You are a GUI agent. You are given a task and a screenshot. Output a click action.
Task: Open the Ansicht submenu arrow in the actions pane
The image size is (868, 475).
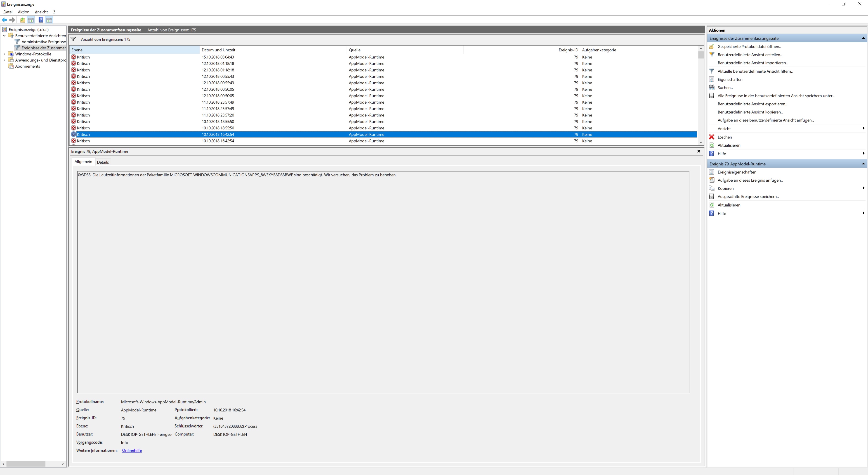pos(863,128)
